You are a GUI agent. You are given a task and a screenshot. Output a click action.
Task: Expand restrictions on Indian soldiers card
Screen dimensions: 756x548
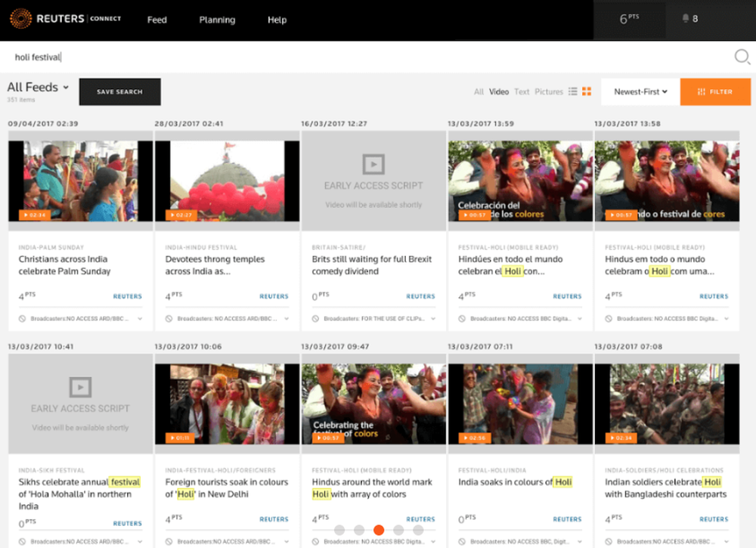pyautogui.click(x=726, y=542)
